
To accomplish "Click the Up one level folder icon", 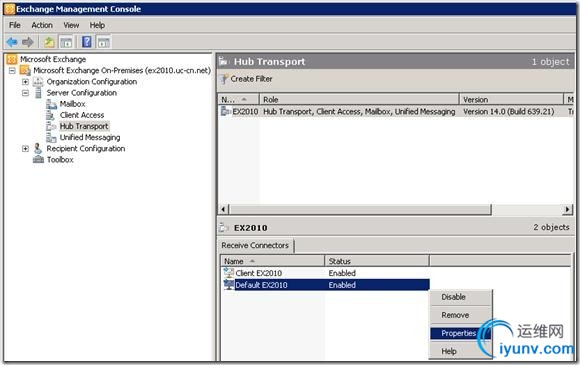I will [49, 42].
